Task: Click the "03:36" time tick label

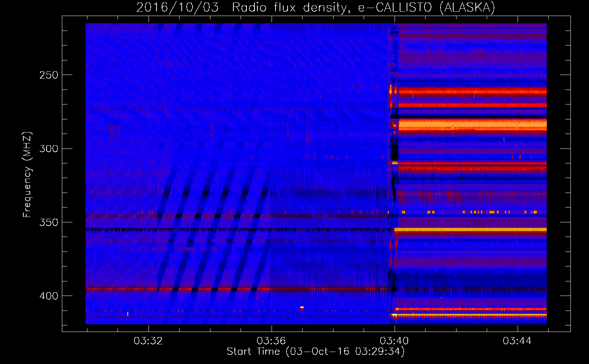Action: (x=271, y=341)
